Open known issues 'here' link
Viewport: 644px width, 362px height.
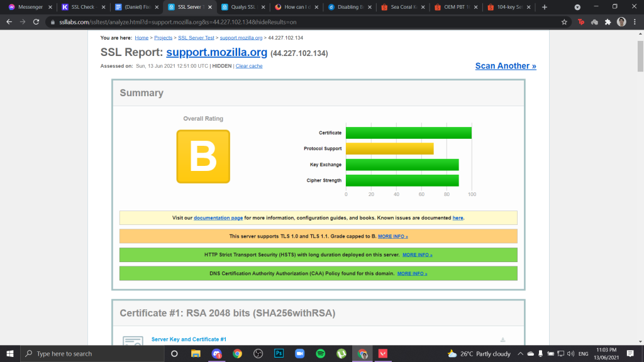[458, 218]
